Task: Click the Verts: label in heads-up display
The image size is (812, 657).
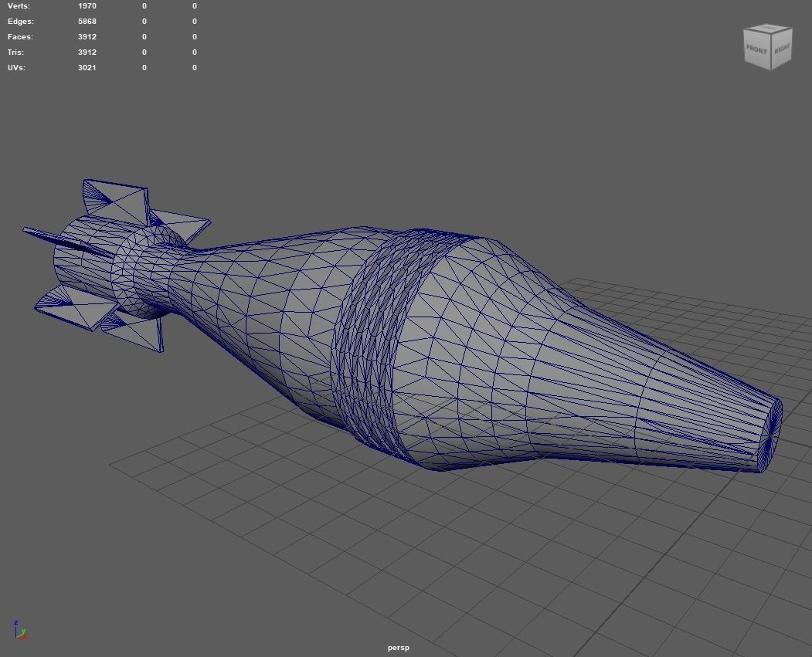Action: tap(19, 5)
